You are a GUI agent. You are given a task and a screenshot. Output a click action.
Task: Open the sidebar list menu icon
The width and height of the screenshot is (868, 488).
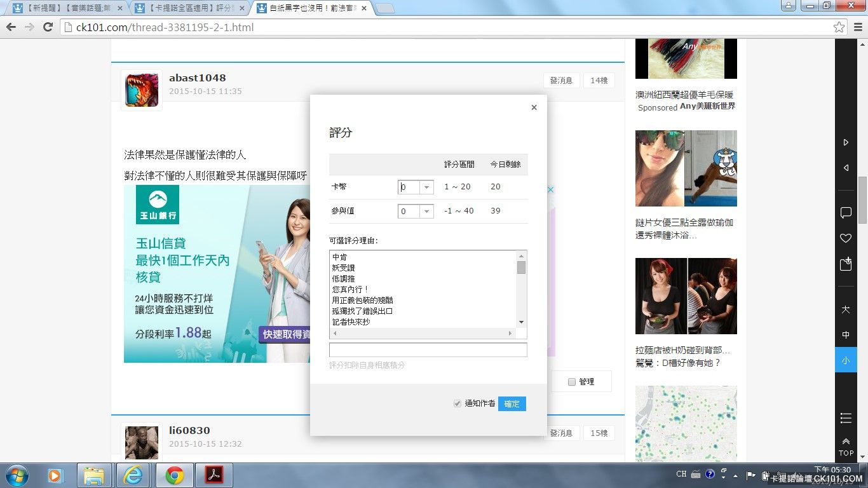tap(846, 417)
